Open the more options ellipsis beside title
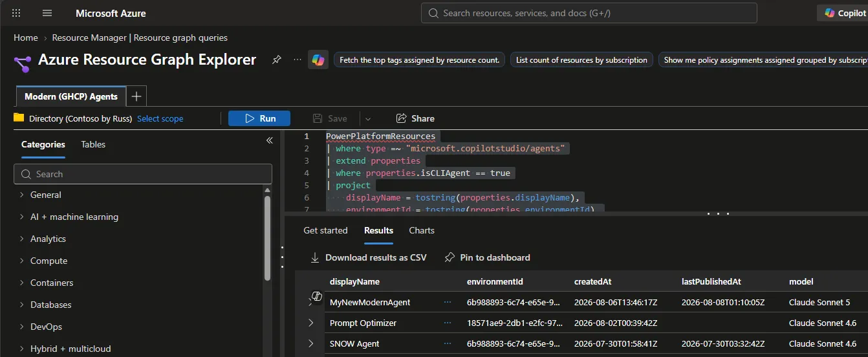Screen dimensions: 868x357 pos(297,59)
